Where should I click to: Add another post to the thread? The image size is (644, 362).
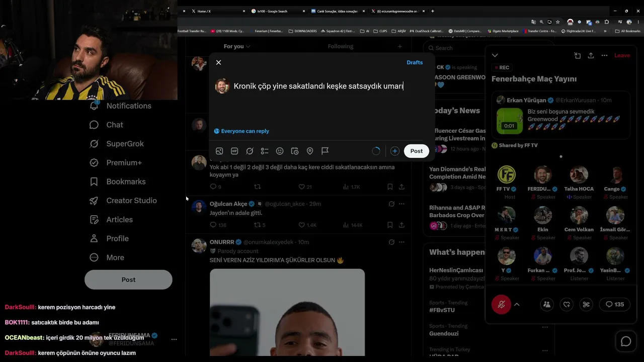coord(395,151)
